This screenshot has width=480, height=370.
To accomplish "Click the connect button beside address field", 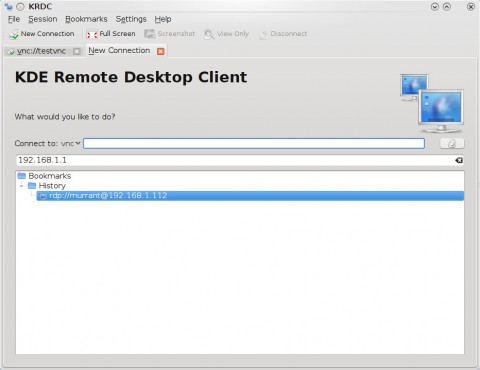I will pos(452,143).
